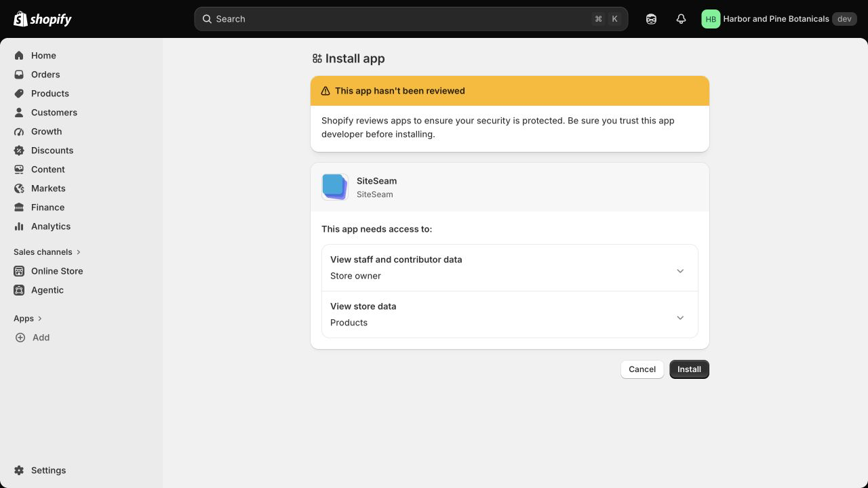Click the Home icon in sidebar
The width and height of the screenshot is (868, 488).
pyautogui.click(x=19, y=56)
